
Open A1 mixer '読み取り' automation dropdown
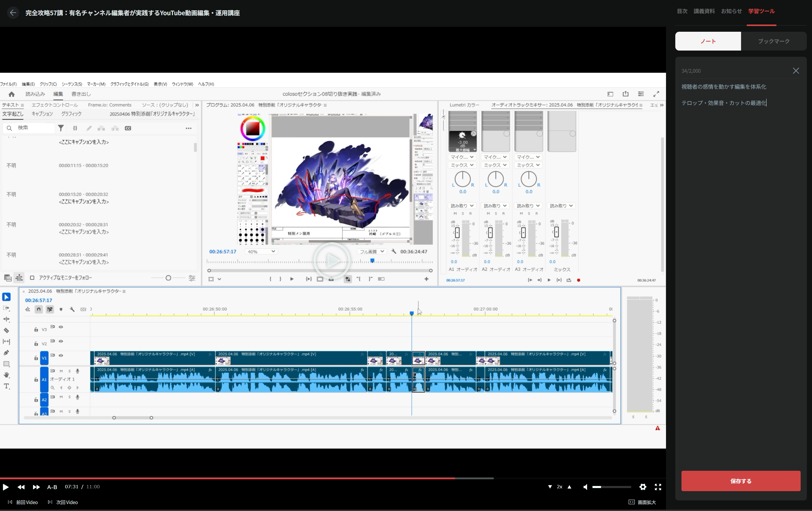[x=462, y=206]
